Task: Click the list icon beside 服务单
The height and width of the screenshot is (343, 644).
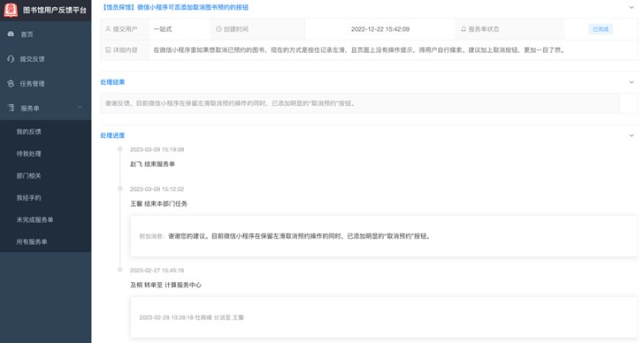Action: 11,108
